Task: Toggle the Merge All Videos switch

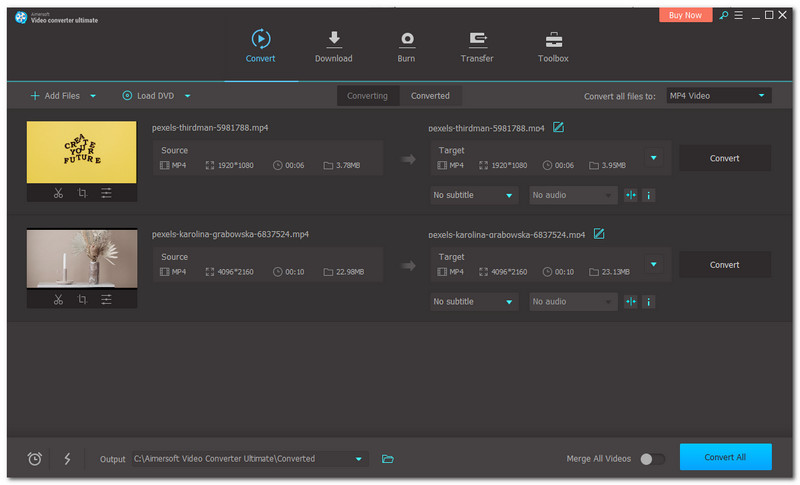Action: [x=652, y=459]
